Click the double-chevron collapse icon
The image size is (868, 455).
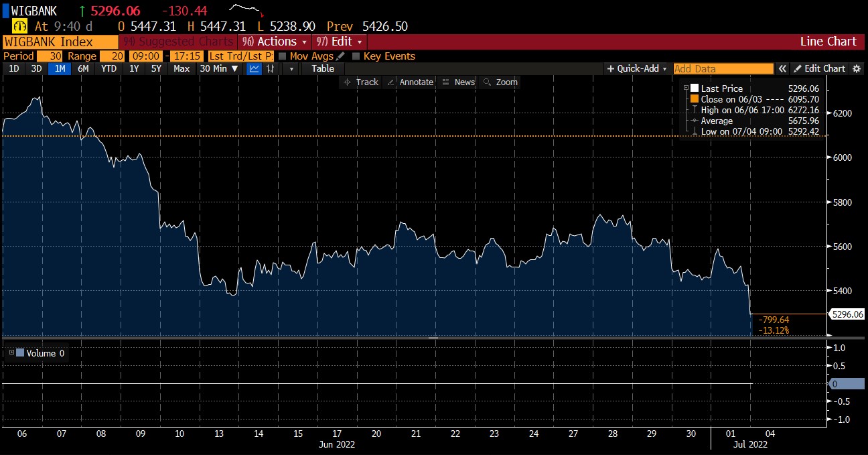[782, 68]
